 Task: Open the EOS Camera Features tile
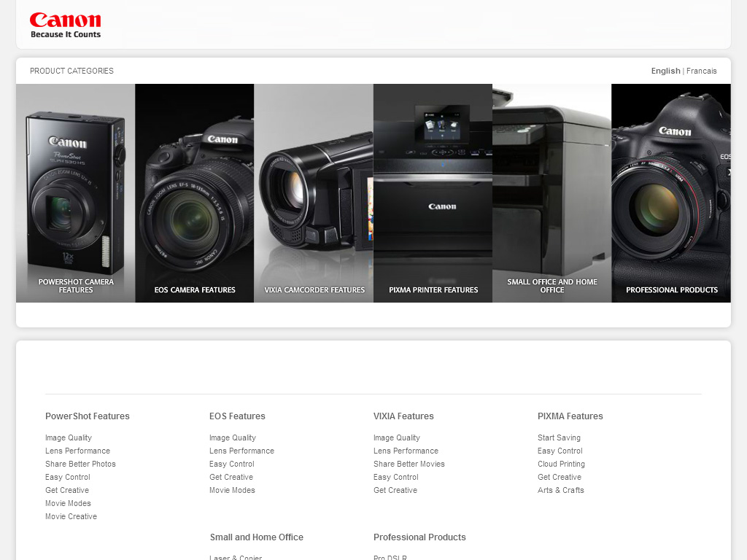point(195,192)
